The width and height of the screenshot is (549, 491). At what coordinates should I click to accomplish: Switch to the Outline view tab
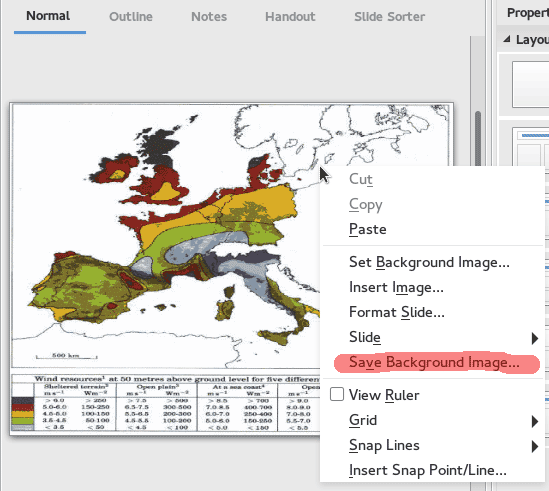(x=131, y=16)
